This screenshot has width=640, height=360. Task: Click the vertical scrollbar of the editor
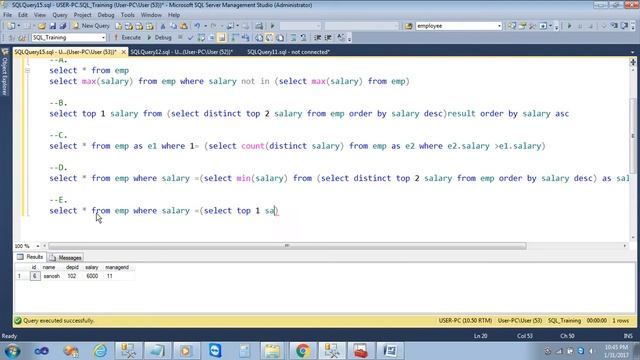coord(632,135)
